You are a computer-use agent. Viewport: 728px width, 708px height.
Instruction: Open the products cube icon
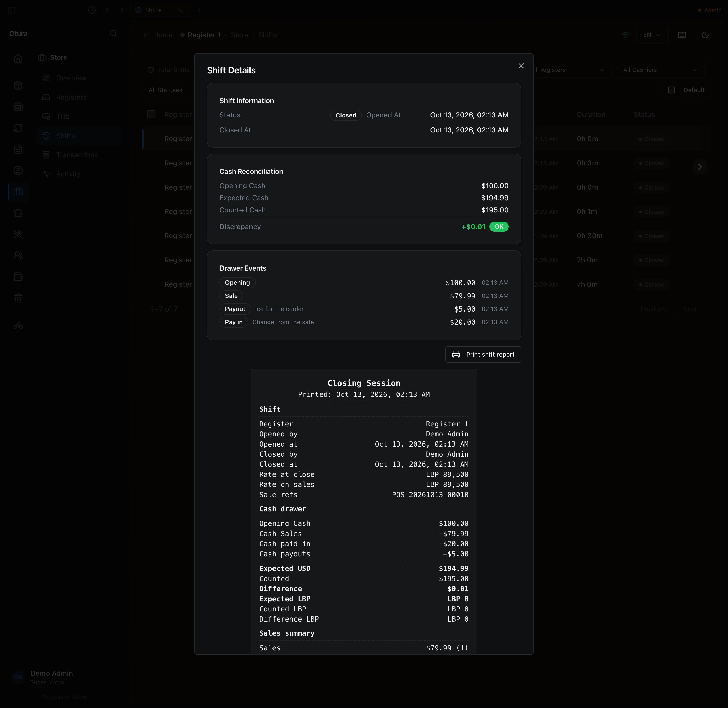[x=18, y=85]
